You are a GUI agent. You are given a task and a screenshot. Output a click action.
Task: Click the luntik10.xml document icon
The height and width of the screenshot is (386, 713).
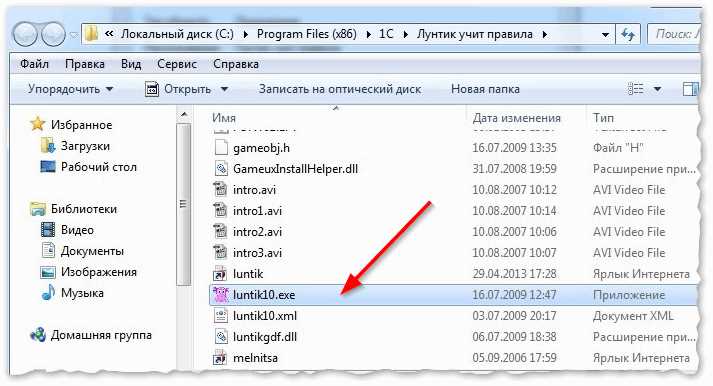click(221, 316)
